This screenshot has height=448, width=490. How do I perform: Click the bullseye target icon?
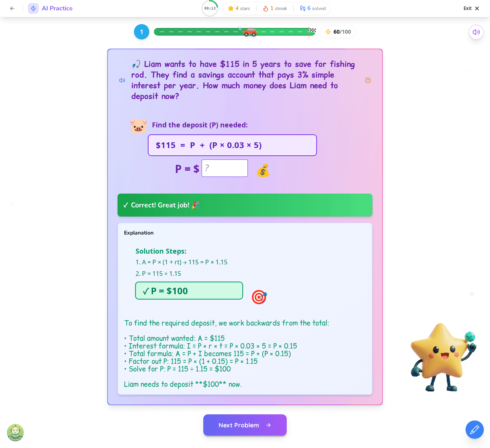tap(259, 297)
